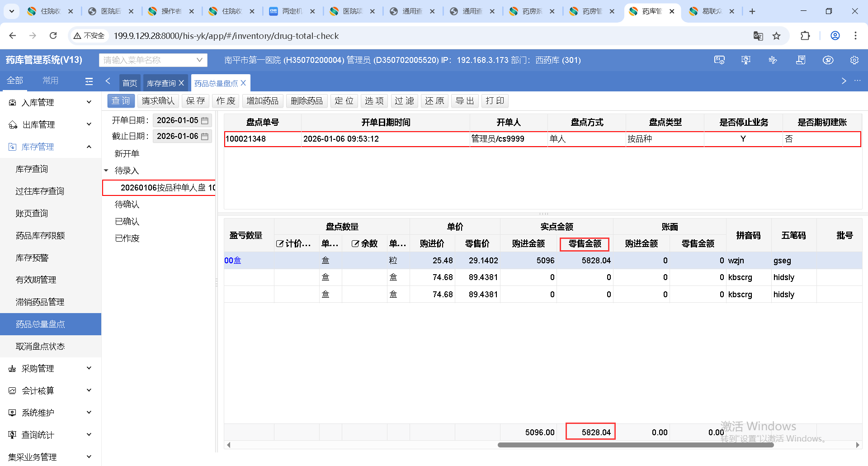Open the calendar for 截止日期
The image size is (868, 466).
(205, 137)
